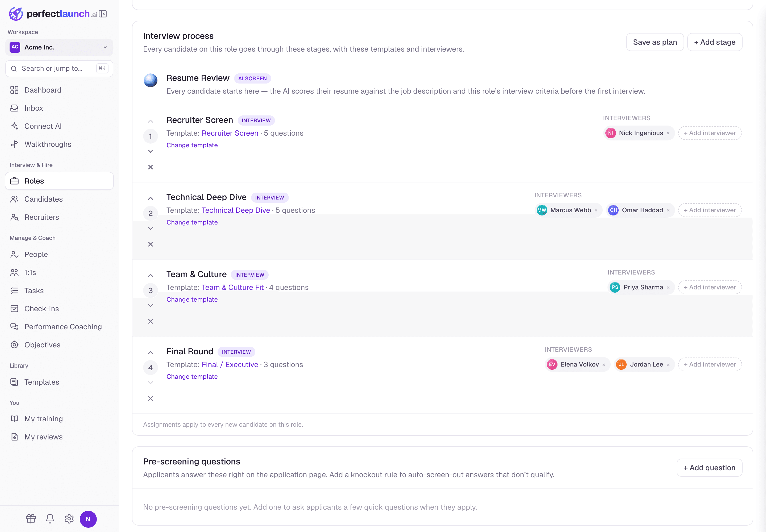The width and height of the screenshot is (766, 532).
Task: Add interviewer to Final Round
Action: click(x=710, y=364)
